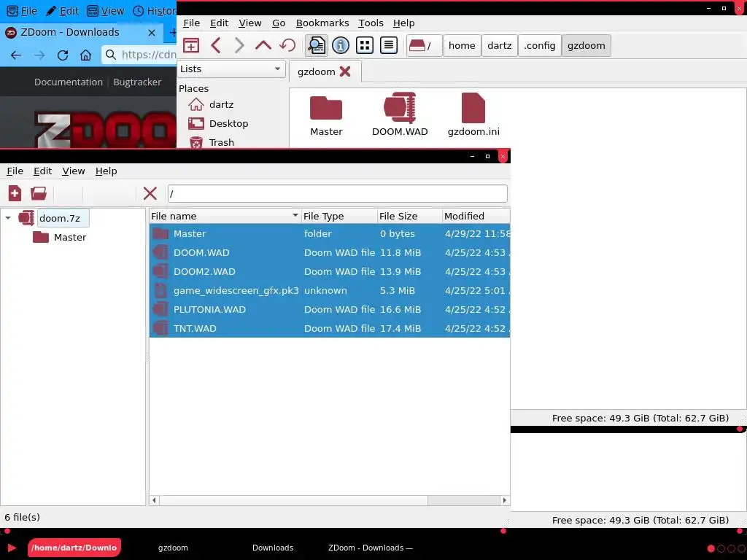Go to parent folder in file manager

[263, 46]
